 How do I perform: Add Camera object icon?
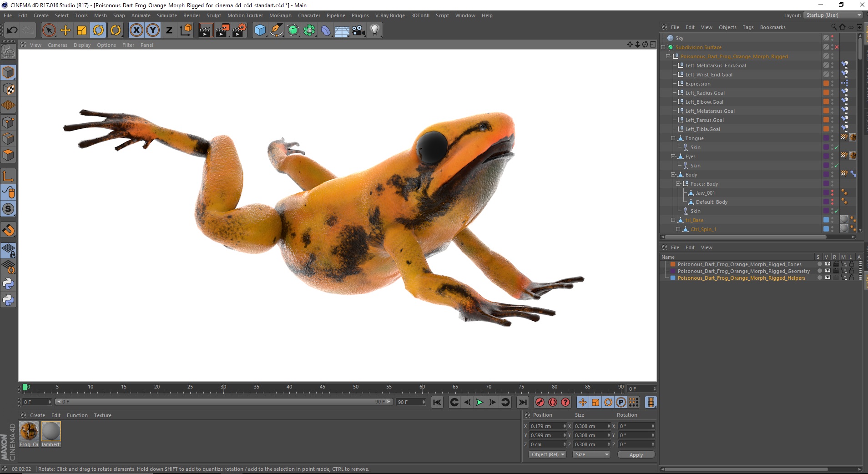coord(358,30)
